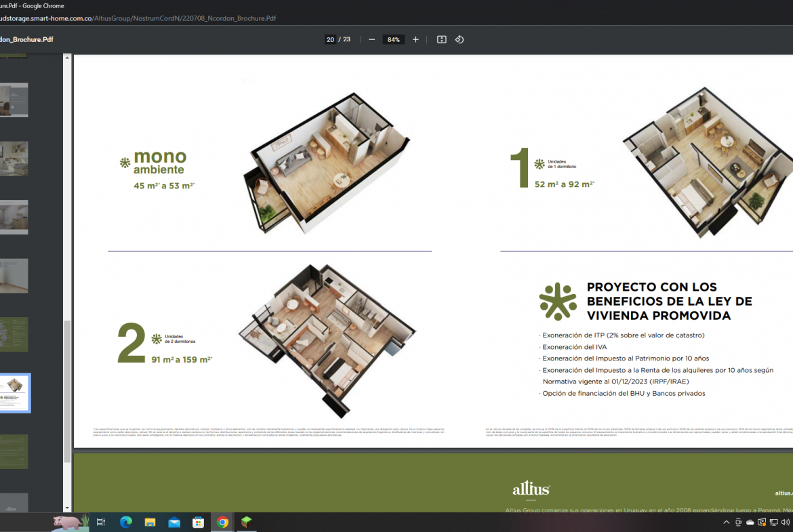Launch the Mail app from taskbar
The width and height of the screenshot is (793, 532).
[174, 522]
